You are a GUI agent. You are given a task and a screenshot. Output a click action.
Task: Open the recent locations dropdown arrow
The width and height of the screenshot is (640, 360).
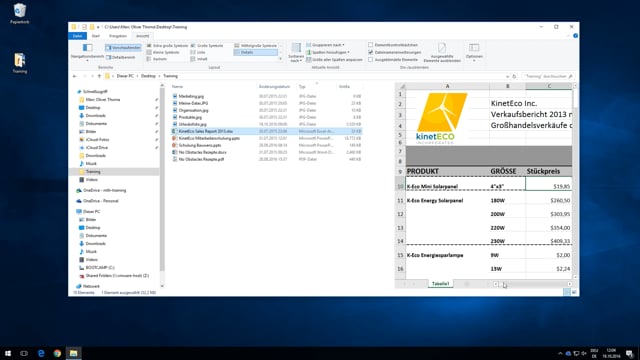pos(92,76)
